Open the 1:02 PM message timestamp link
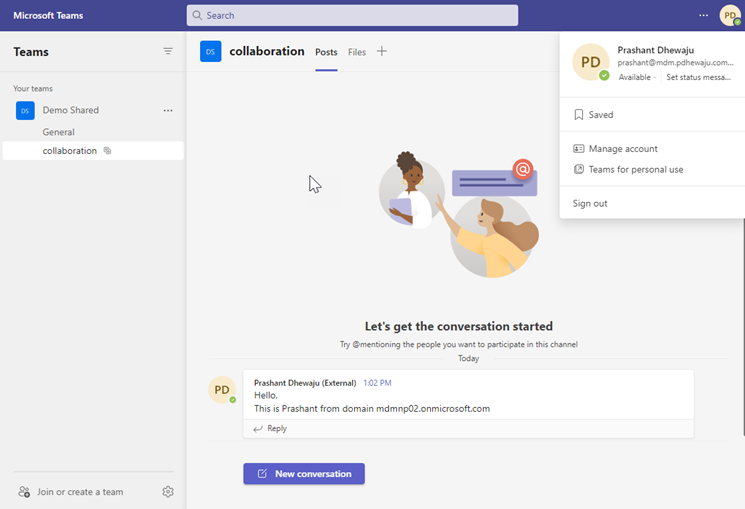 pyautogui.click(x=377, y=383)
